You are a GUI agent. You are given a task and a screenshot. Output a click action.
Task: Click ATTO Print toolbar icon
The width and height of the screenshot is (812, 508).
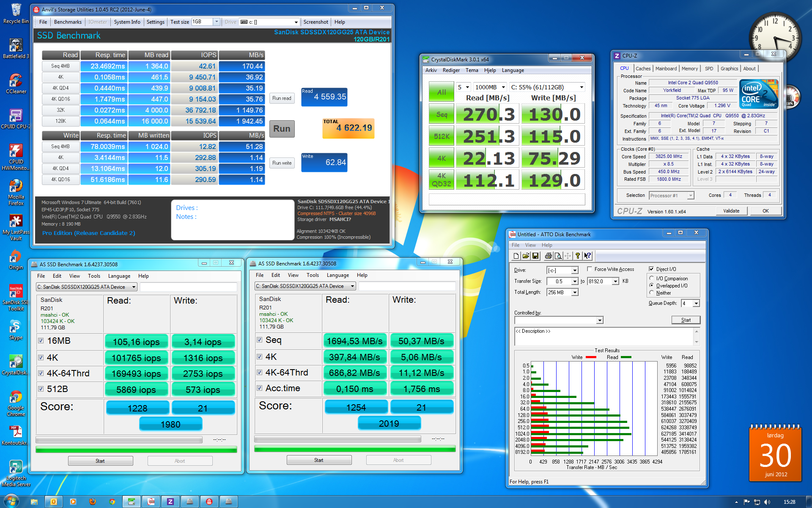tap(549, 256)
